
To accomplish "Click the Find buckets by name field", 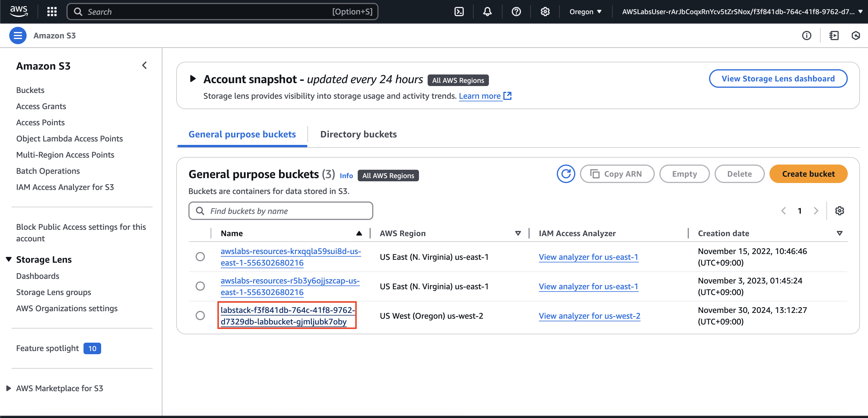I will 280,211.
